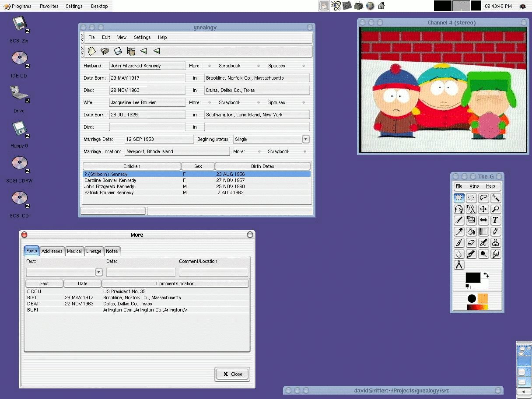Select the Smudge finger tool
Viewport: 532px width, 399px height.
(x=496, y=254)
